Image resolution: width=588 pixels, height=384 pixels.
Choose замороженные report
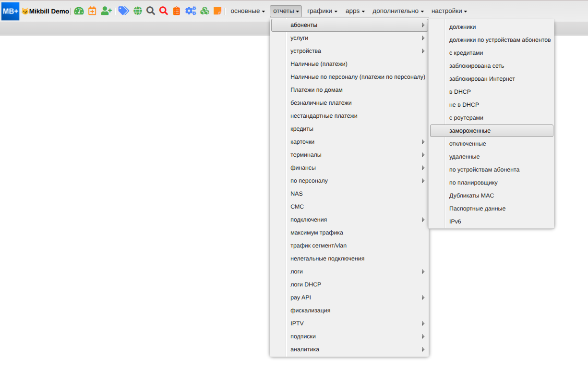(492, 131)
